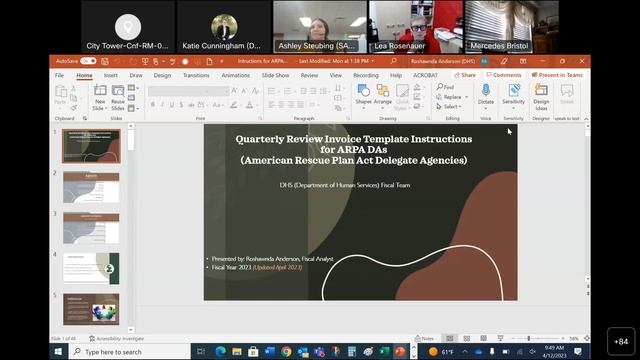Image resolution: width=640 pixels, height=360 pixels.
Task: Click the font color button
Action: [249, 105]
